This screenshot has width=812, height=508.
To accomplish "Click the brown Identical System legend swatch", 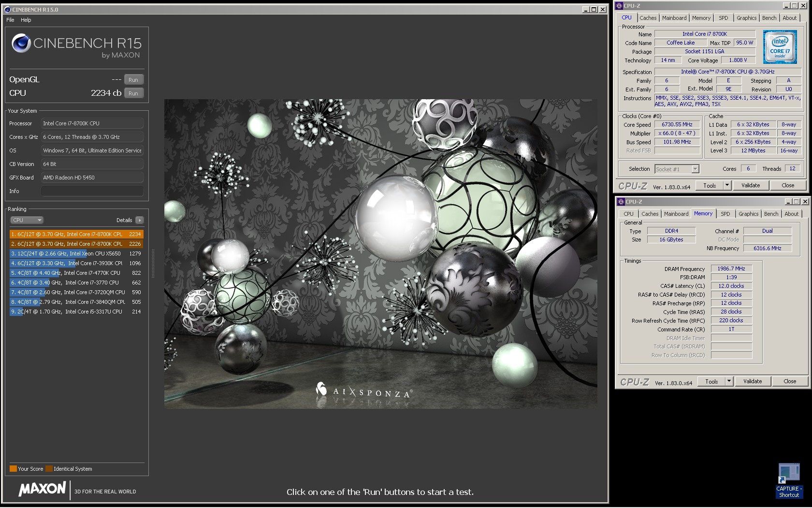I will (x=49, y=469).
